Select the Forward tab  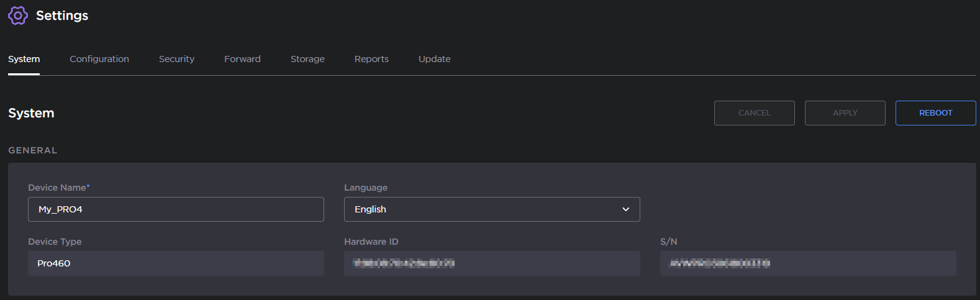(242, 59)
